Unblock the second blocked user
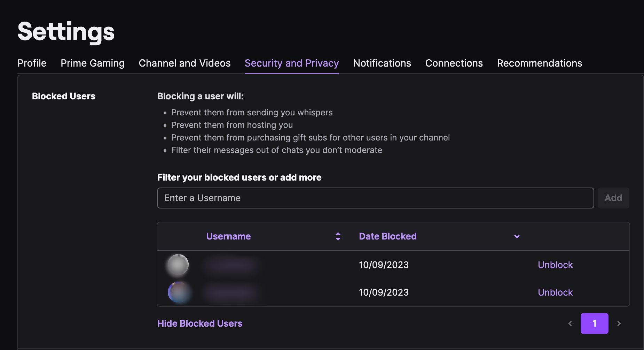Screen dimensions: 644x350 point(555,292)
